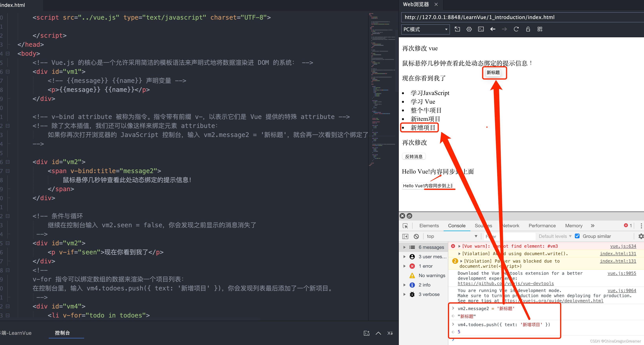Viewport: 644px width, 345px height.
Task: Go forward with the right arrow
Action: (x=504, y=29)
